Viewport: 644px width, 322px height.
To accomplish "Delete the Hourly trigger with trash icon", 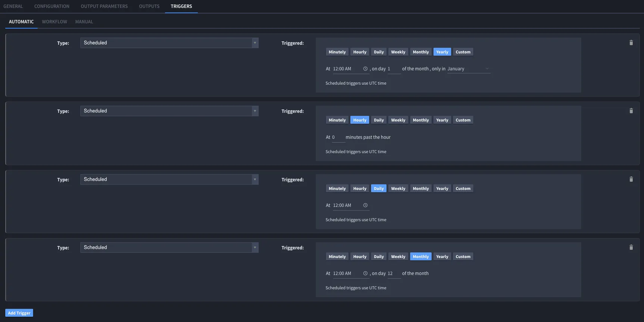I will click(x=631, y=111).
